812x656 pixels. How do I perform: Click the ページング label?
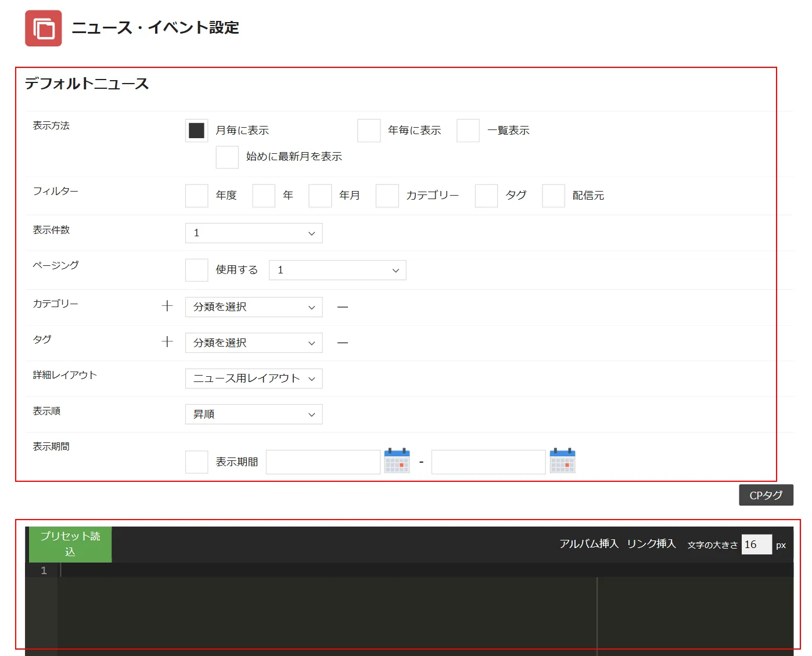(x=56, y=265)
